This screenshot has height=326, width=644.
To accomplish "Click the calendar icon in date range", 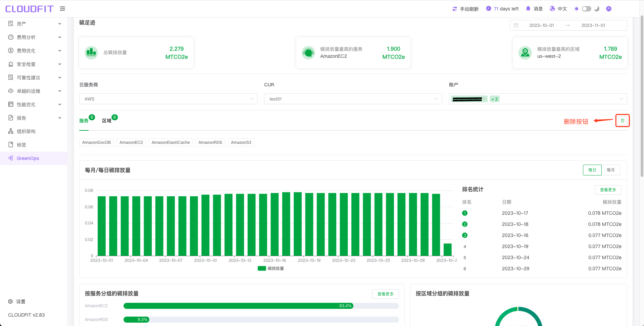I will click(x=516, y=25).
